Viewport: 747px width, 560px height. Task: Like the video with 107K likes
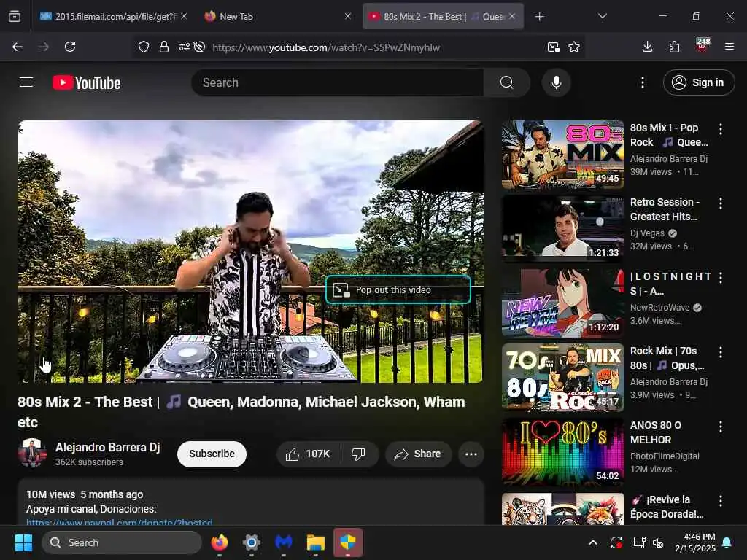point(309,454)
